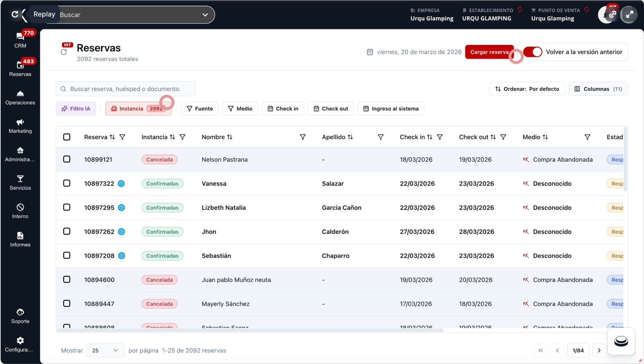Image resolution: width=644 pixels, height=364 pixels.
Task: Click the link icon in top bar
Action: (x=612, y=15)
